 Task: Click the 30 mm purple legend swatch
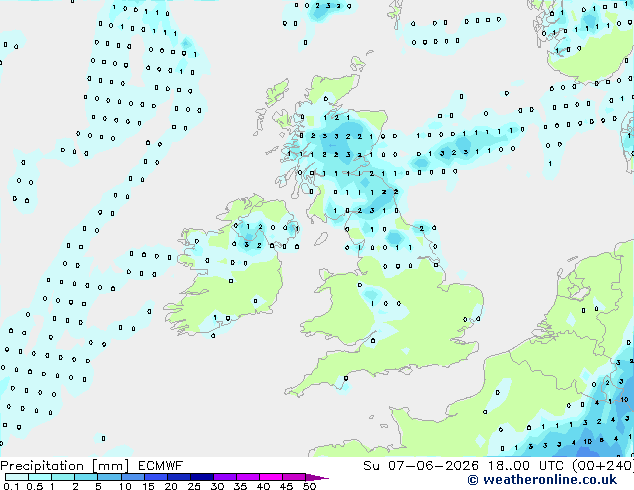click(x=224, y=477)
